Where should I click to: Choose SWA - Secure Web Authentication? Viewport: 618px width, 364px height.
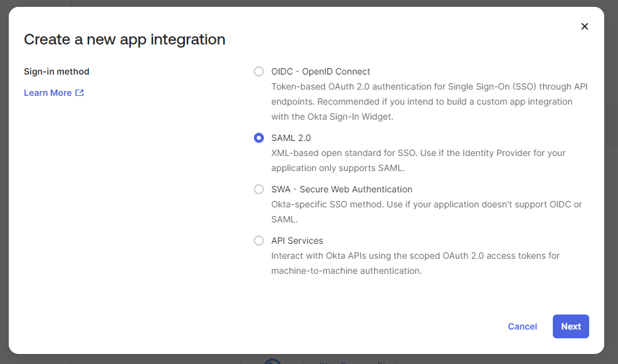click(x=259, y=189)
